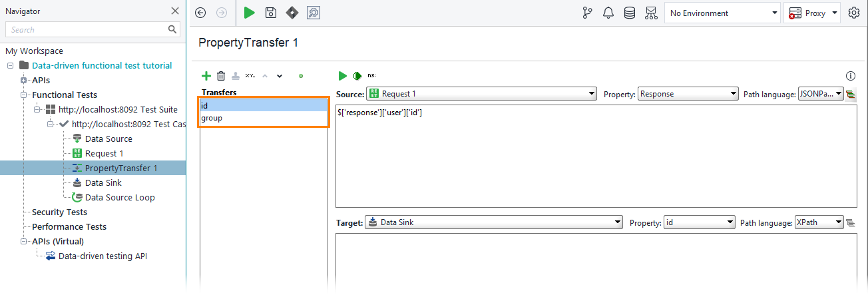Select the group transfer in the list

212,118
